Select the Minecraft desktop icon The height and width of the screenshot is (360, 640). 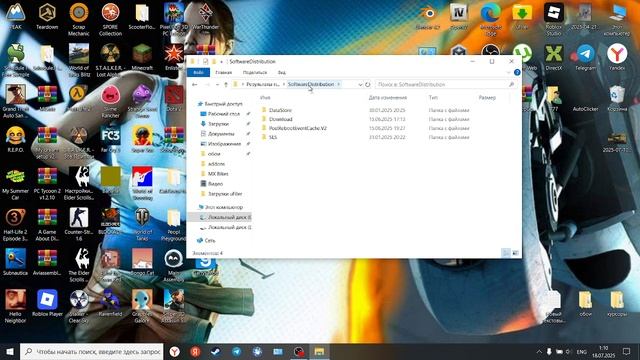click(x=142, y=58)
